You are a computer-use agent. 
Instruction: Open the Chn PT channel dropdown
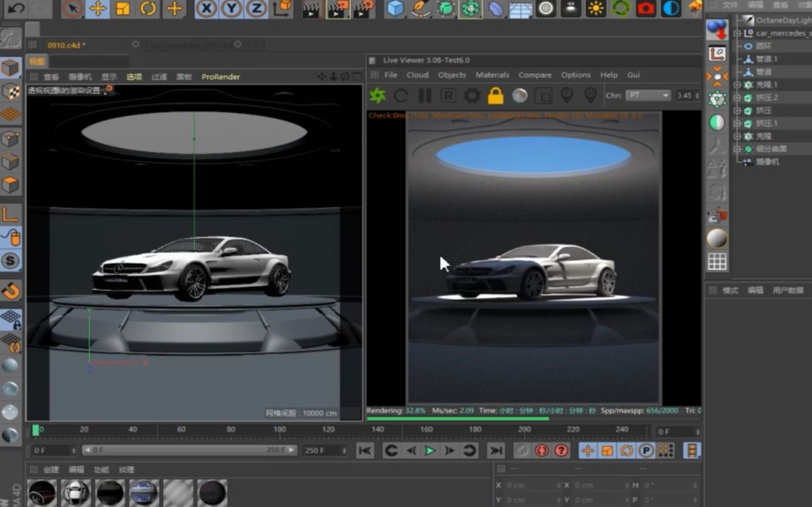coord(648,96)
